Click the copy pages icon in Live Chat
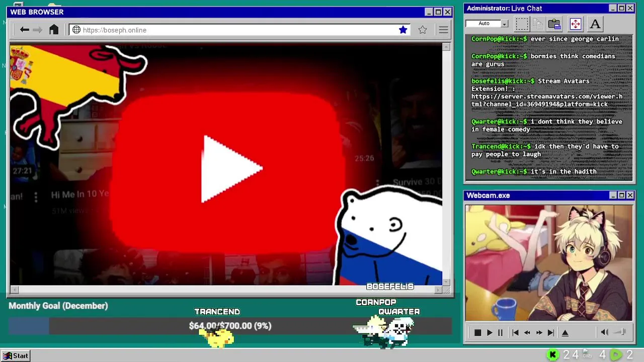 point(538,24)
